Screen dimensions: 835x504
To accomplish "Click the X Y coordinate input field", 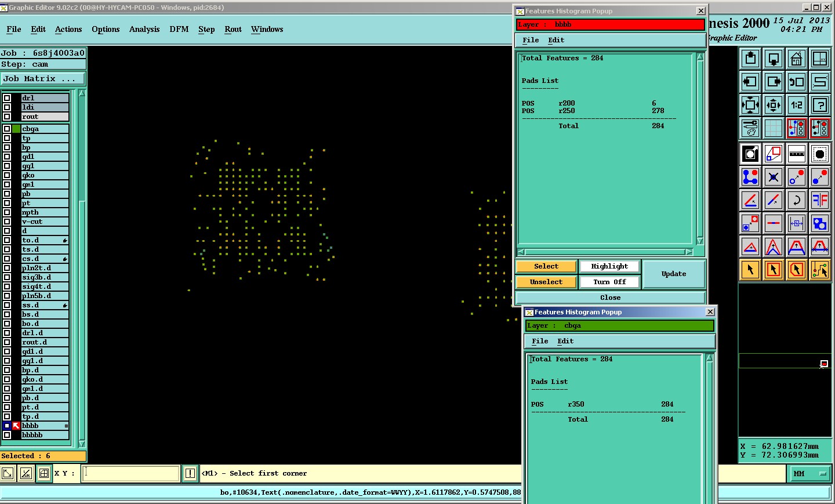I will (x=131, y=473).
